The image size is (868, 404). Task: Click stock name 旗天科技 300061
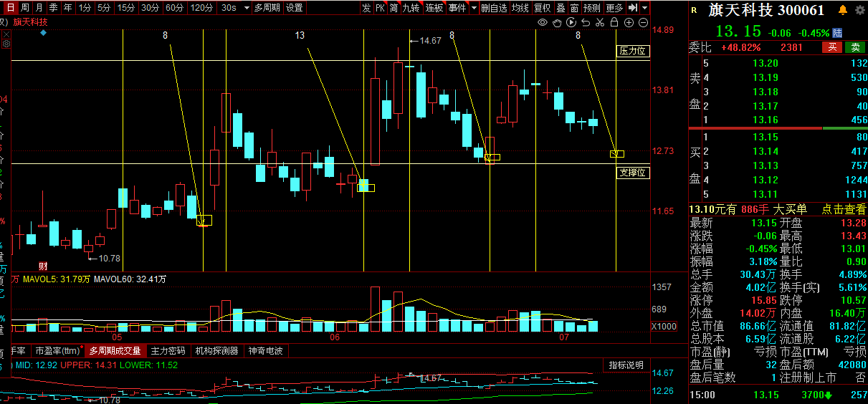click(x=766, y=11)
